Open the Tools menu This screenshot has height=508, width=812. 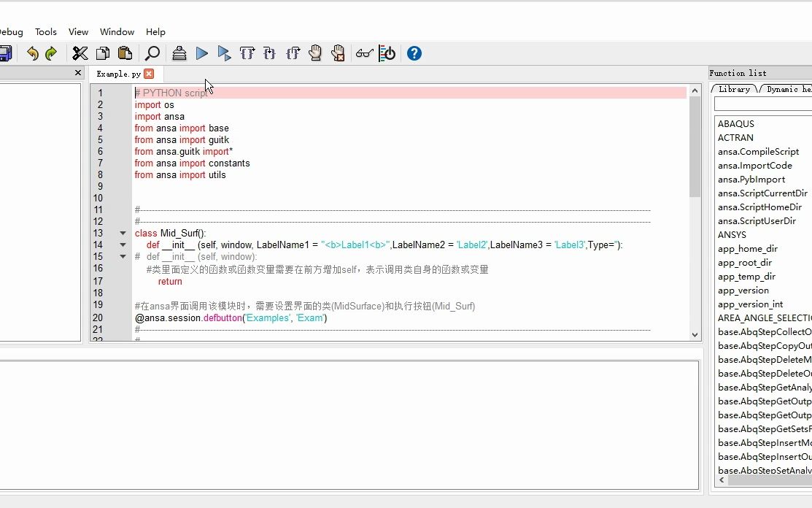45,31
